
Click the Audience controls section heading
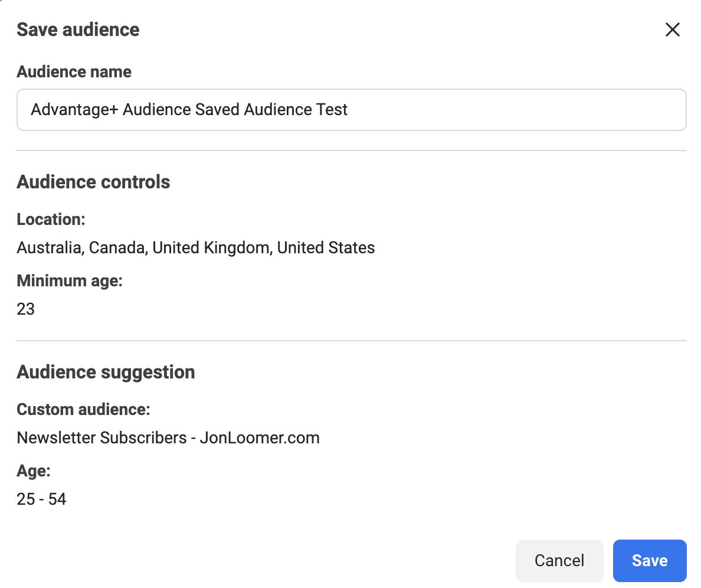[93, 182]
